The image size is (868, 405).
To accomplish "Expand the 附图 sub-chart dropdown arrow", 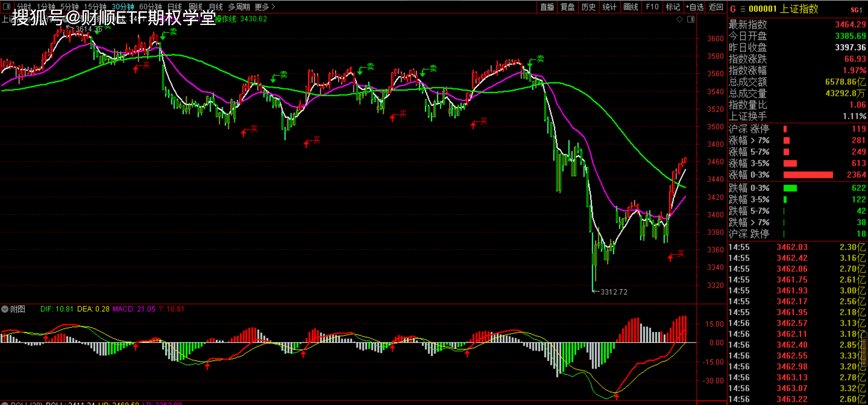I will click(5, 309).
